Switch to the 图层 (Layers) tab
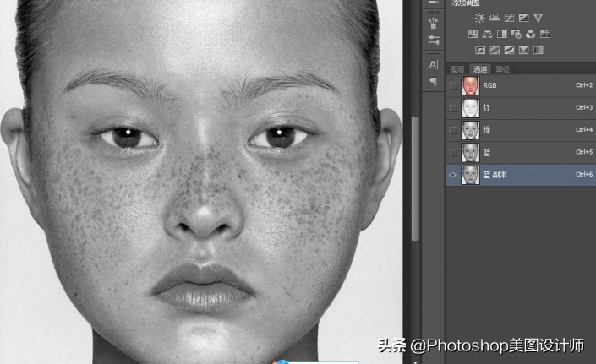 click(457, 69)
